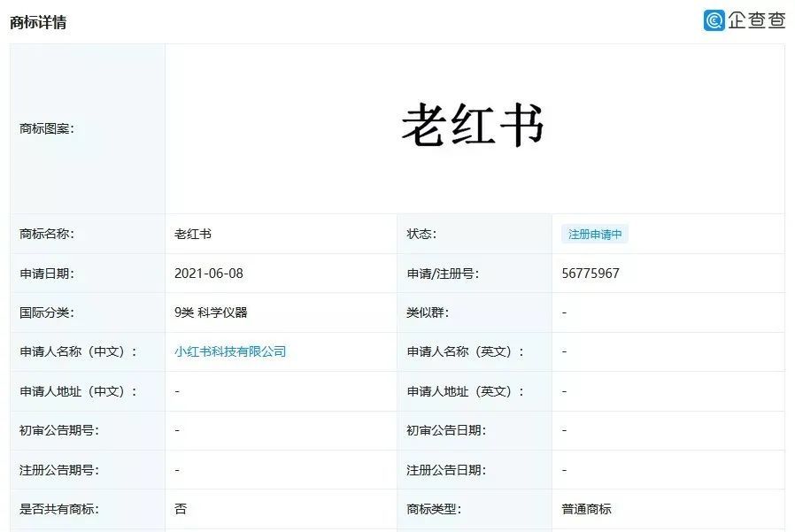Click the 类似群 label
Image resolution: width=795 pixels, height=532 pixels.
tap(428, 312)
